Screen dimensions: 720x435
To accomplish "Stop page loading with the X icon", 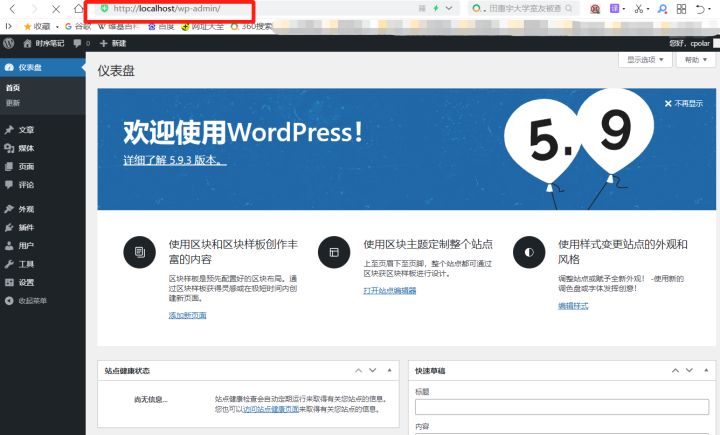I will (x=56, y=9).
